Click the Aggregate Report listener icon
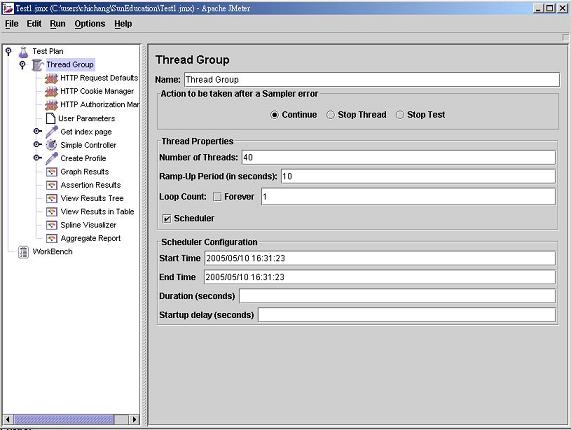 coord(51,238)
